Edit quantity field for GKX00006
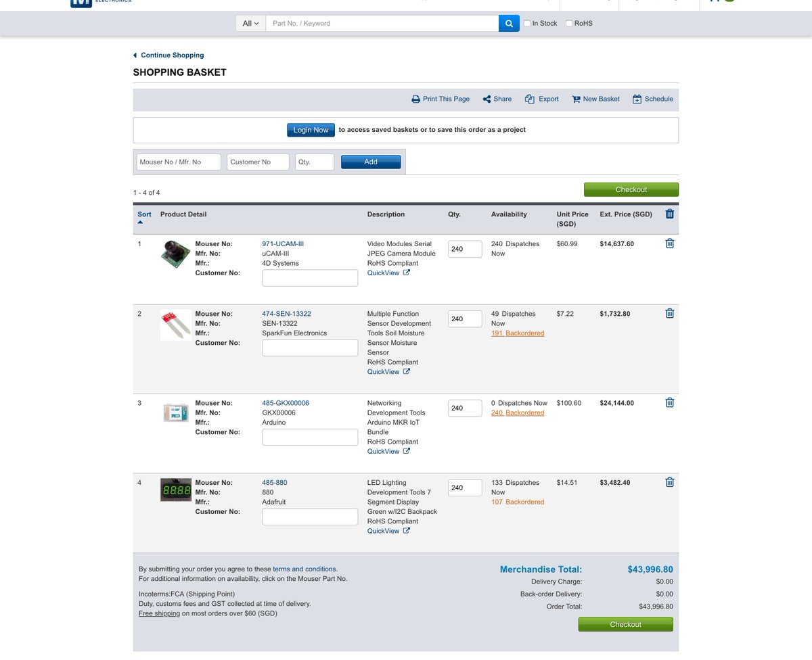The height and width of the screenshot is (660, 812). pyautogui.click(x=465, y=408)
